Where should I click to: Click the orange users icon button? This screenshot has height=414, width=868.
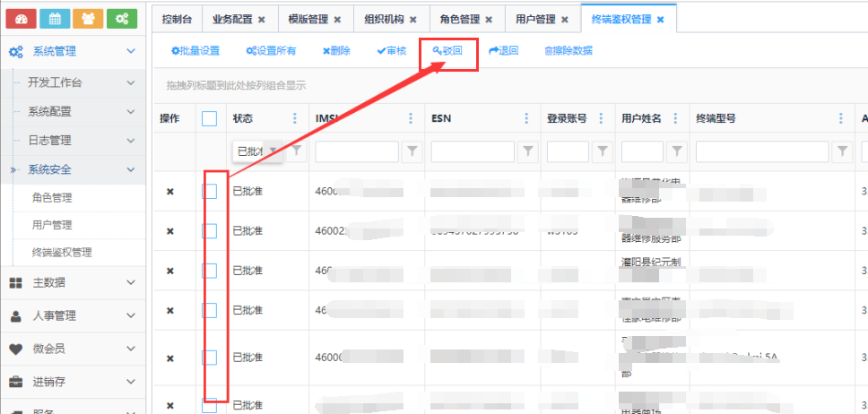coord(88,18)
